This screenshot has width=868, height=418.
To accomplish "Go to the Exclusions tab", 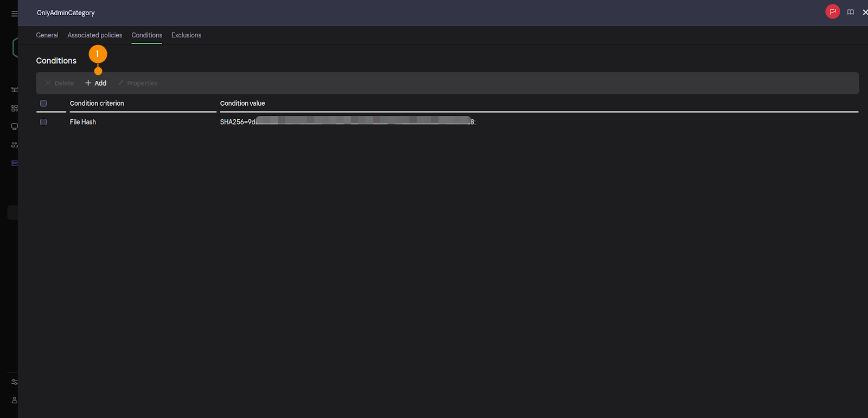I will 186,35.
